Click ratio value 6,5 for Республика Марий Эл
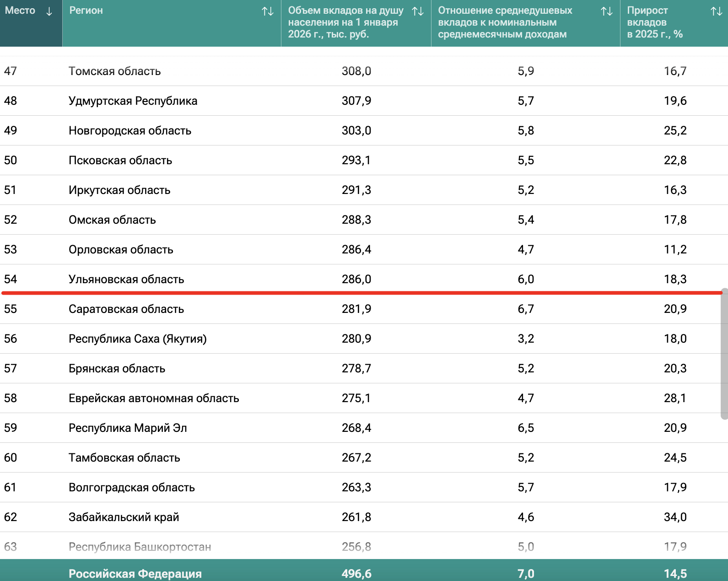The height and width of the screenshot is (581, 728). (526, 428)
